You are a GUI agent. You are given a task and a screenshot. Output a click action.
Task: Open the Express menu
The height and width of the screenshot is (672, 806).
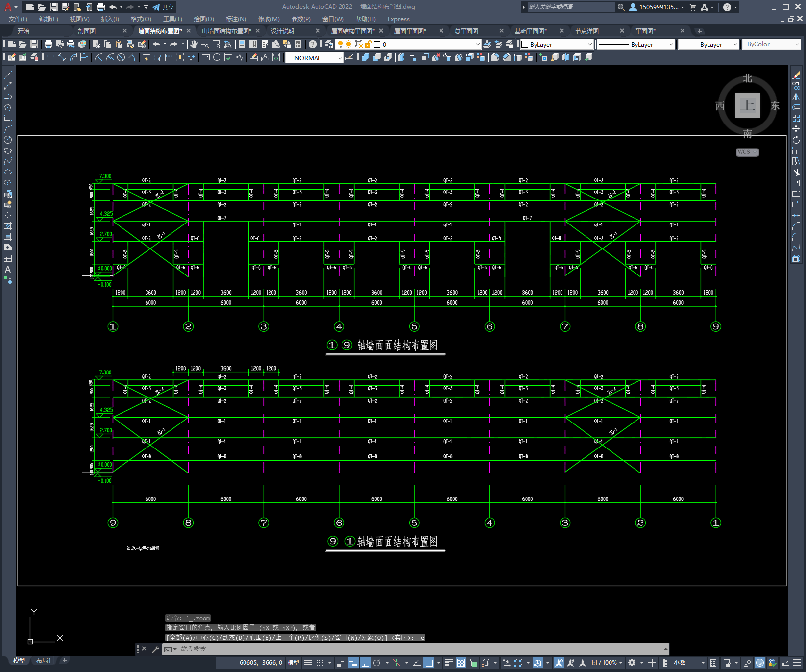tap(398, 19)
